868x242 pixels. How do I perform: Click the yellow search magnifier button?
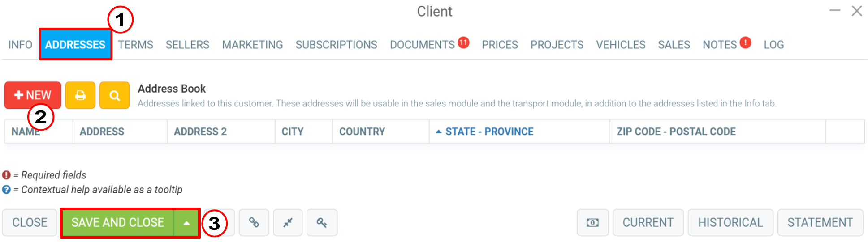(115, 95)
